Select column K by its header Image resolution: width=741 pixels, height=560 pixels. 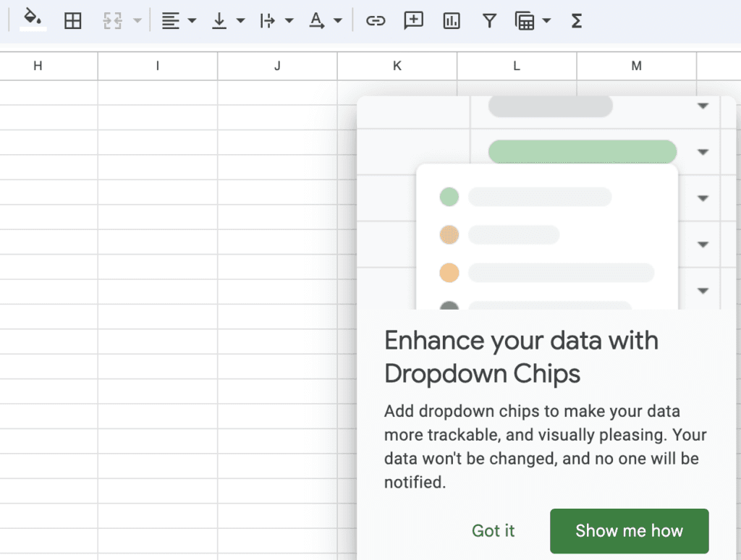point(397,65)
